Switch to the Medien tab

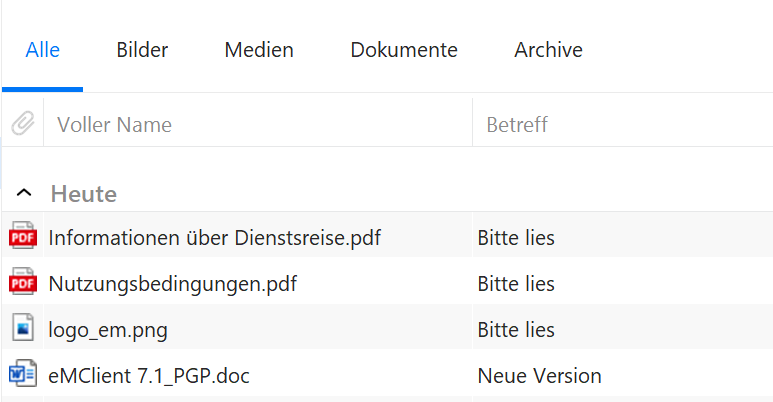click(259, 50)
